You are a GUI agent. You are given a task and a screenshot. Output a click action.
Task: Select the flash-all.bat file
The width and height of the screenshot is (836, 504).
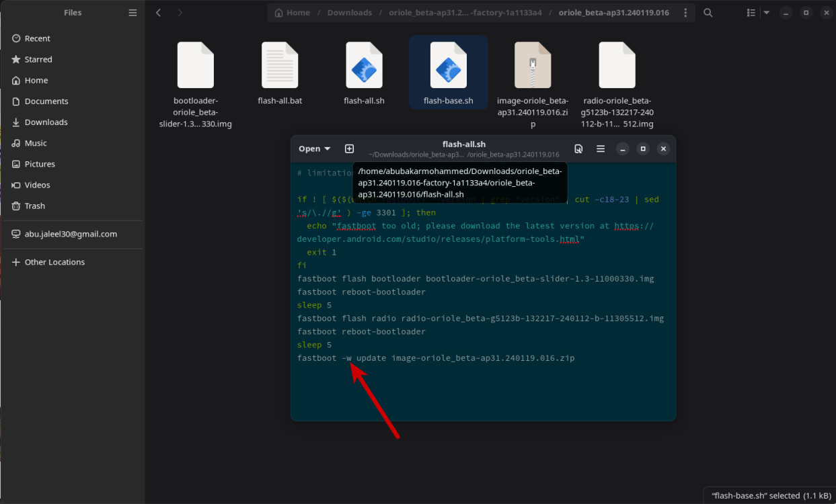pos(280,65)
